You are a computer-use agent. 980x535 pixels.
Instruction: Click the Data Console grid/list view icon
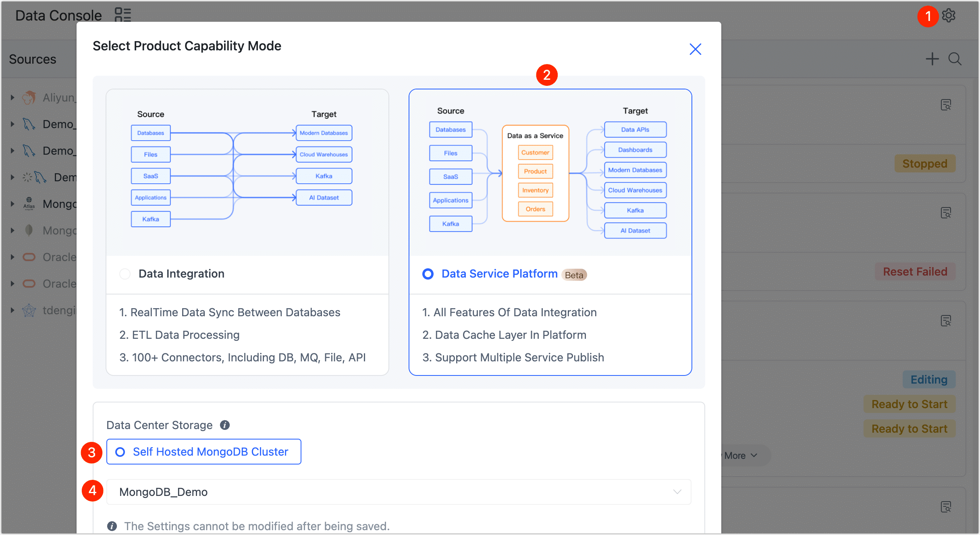(124, 15)
